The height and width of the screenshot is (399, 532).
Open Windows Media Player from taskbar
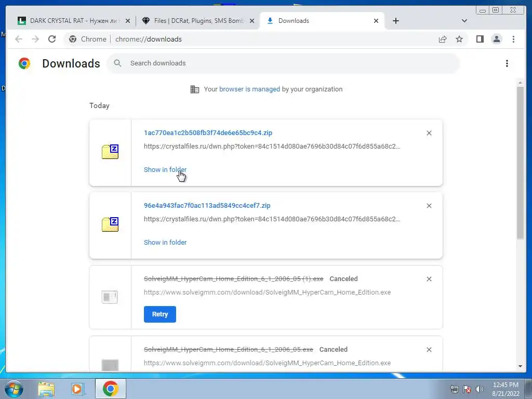coord(77,389)
